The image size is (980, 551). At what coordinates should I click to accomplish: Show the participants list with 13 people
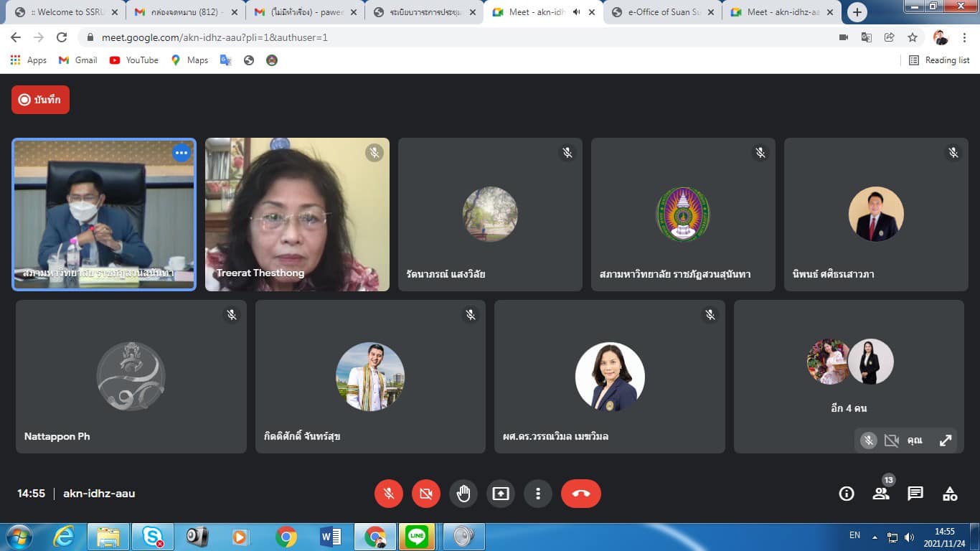[x=881, y=494]
